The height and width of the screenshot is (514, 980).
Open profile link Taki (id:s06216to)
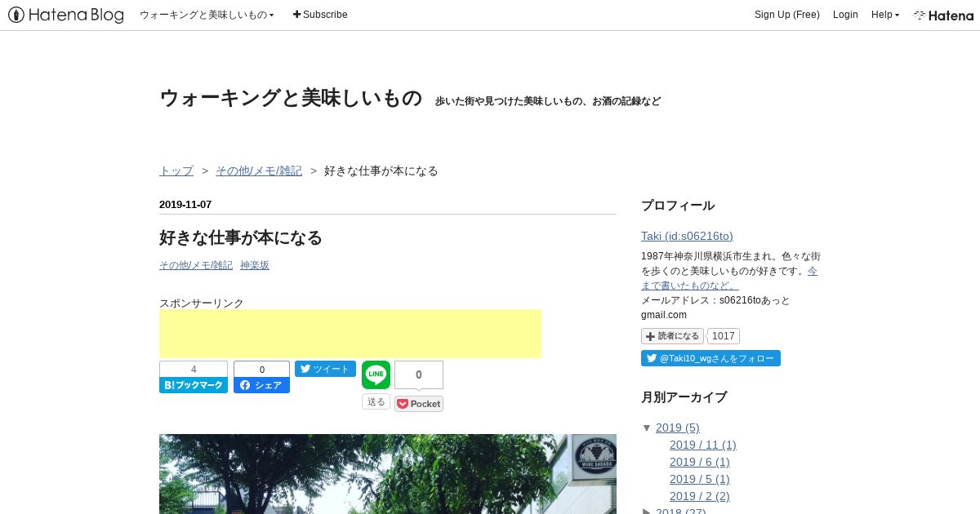687,236
